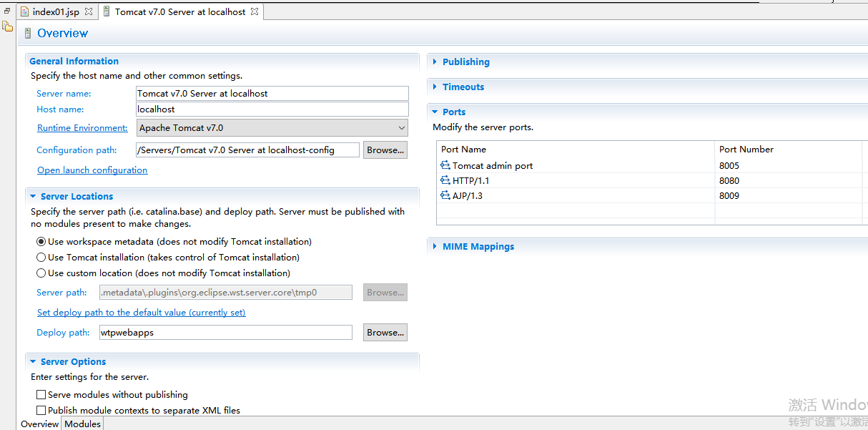
Task: Edit the Configuration path field
Action: pos(247,150)
